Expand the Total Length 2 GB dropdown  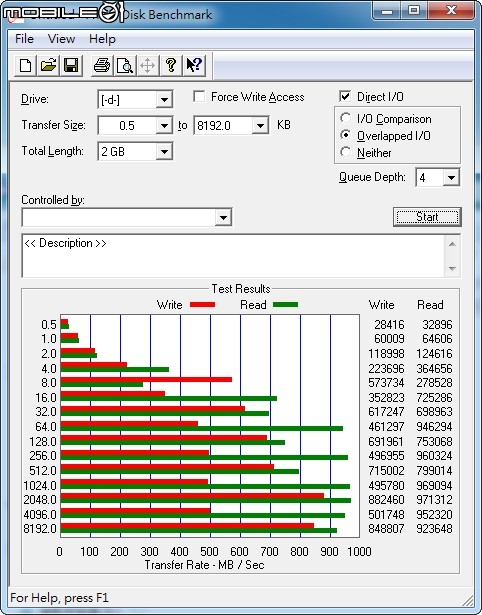point(164,151)
